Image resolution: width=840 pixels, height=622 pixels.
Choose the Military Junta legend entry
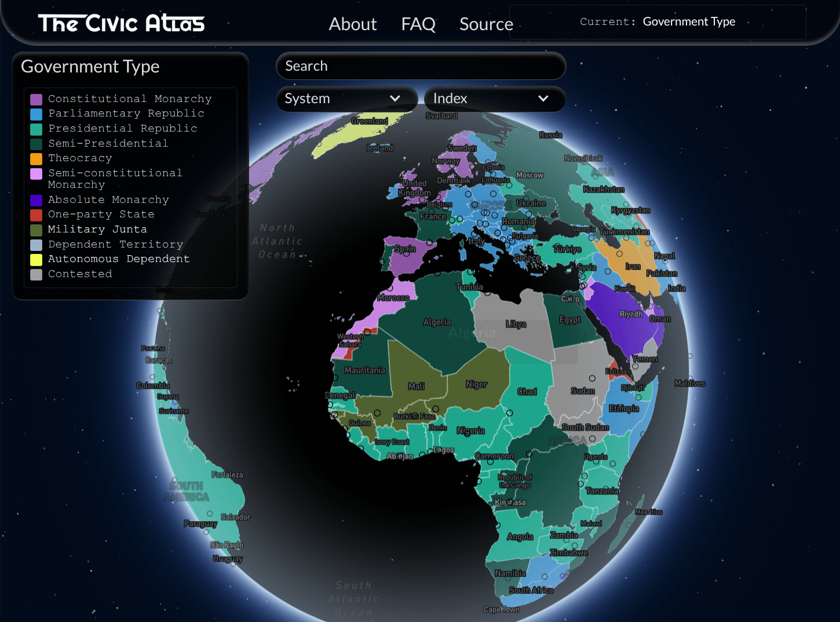point(97,230)
